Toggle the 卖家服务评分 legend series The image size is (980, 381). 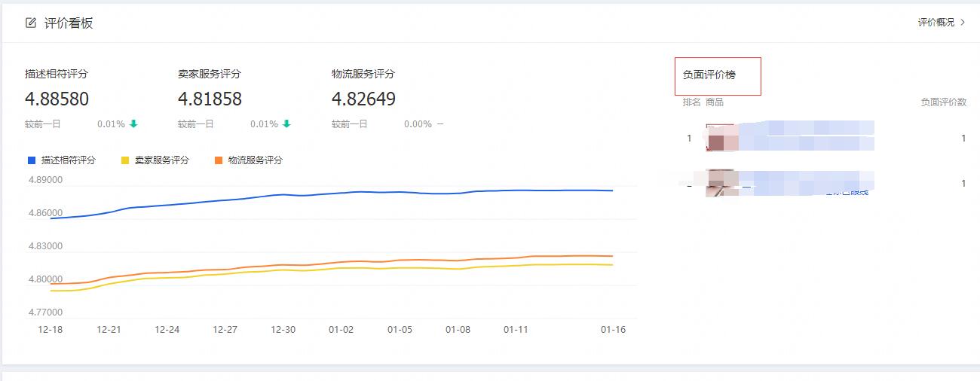tap(162, 160)
